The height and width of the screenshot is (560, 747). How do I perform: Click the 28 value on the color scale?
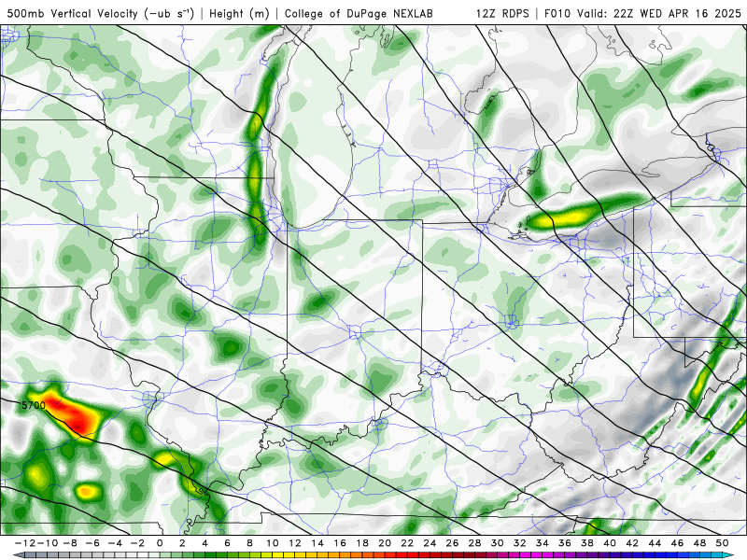point(474,543)
